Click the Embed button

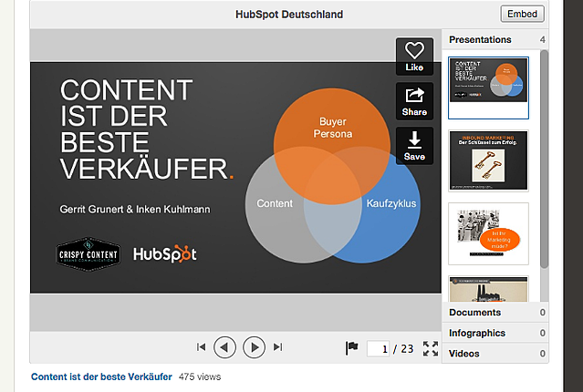[x=522, y=14]
